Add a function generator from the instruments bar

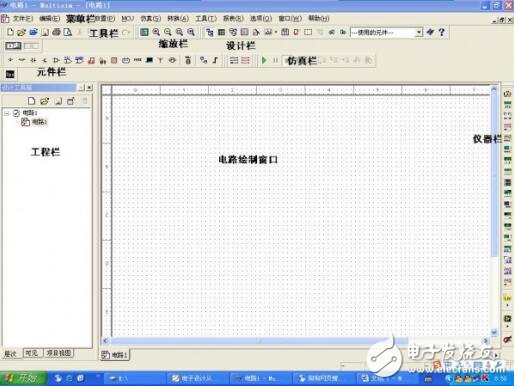click(508, 105)
